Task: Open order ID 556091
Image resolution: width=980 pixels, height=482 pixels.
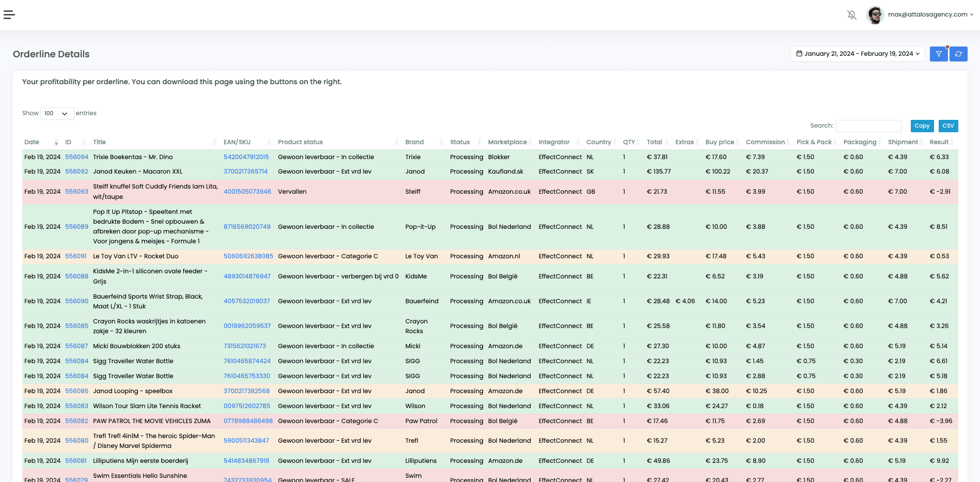Action: pos(76,256)
